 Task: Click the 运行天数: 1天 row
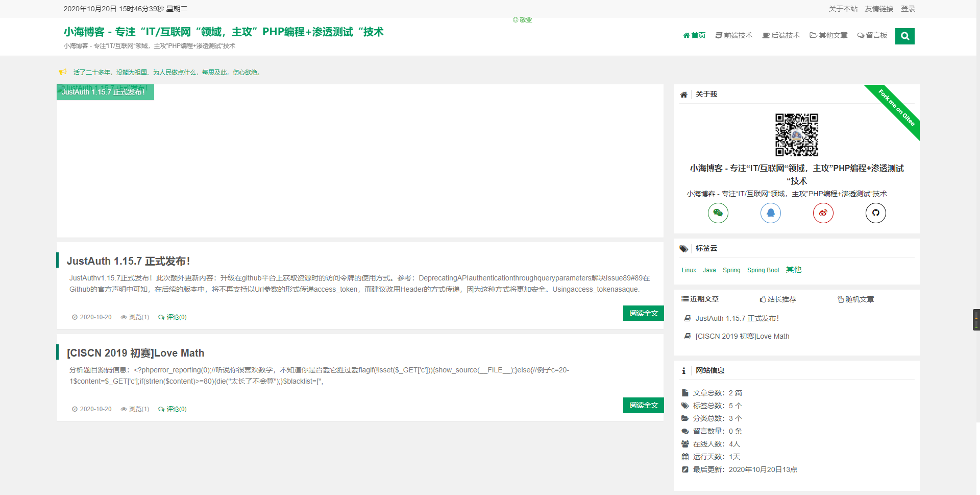click(711, 457)
